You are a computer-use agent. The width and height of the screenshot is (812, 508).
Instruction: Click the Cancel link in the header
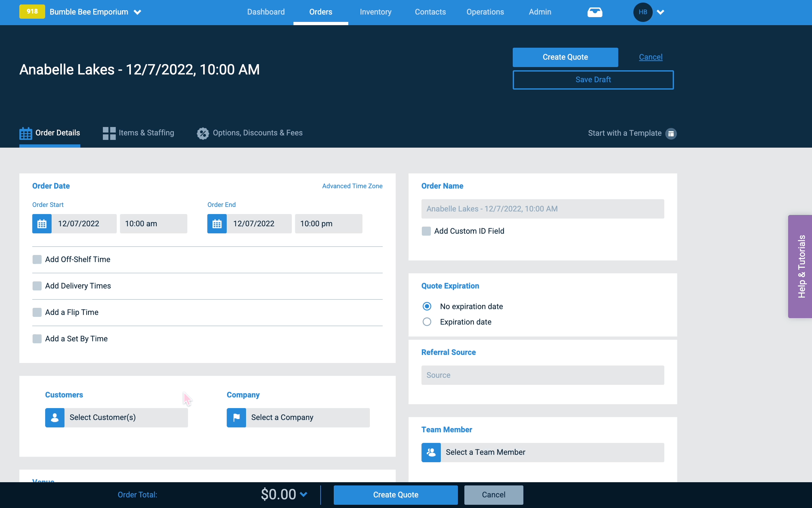tap(650, 57)
